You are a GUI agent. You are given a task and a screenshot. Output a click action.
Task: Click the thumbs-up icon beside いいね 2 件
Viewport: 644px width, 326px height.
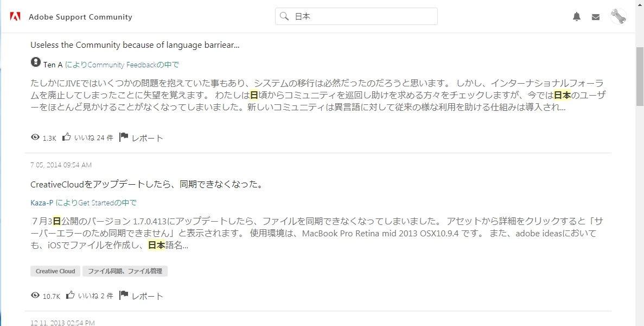[70, 294]
